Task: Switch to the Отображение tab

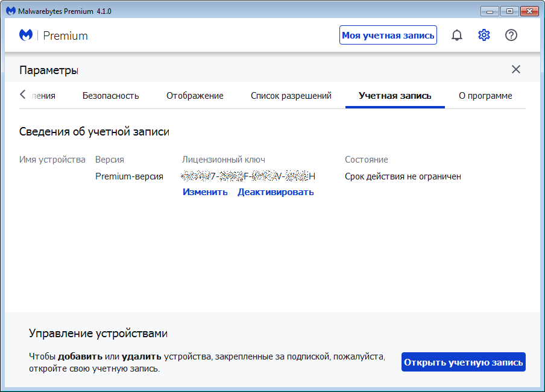Action: click(195, 96)
